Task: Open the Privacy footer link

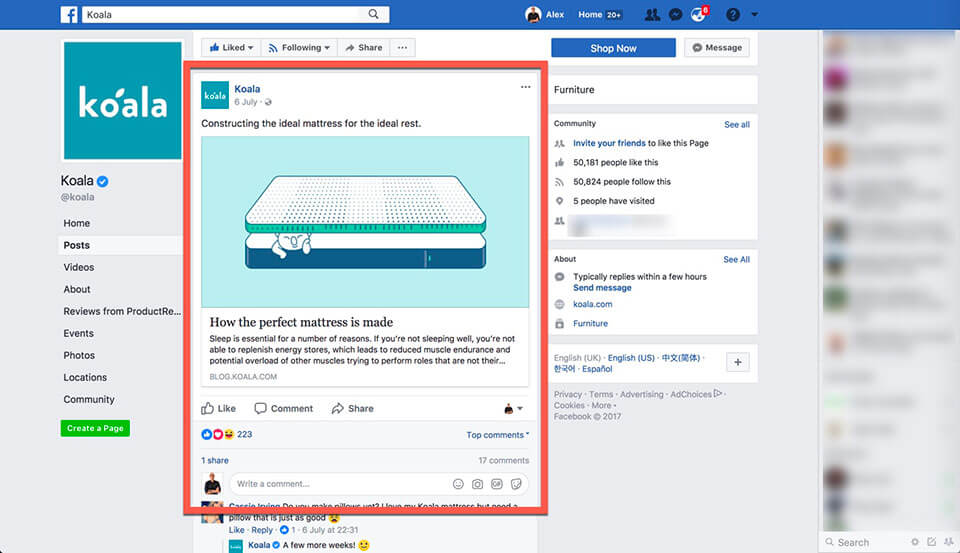Action: point(568,395)
